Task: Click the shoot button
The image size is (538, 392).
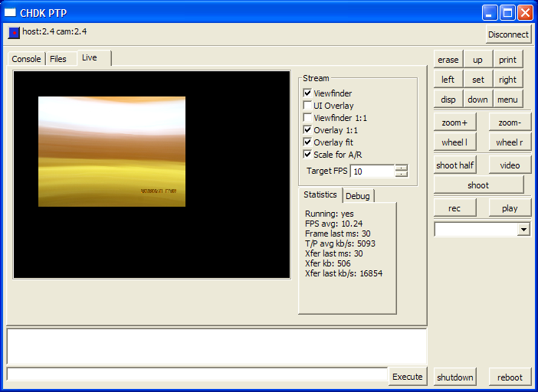Action: [x=478, y=185]
